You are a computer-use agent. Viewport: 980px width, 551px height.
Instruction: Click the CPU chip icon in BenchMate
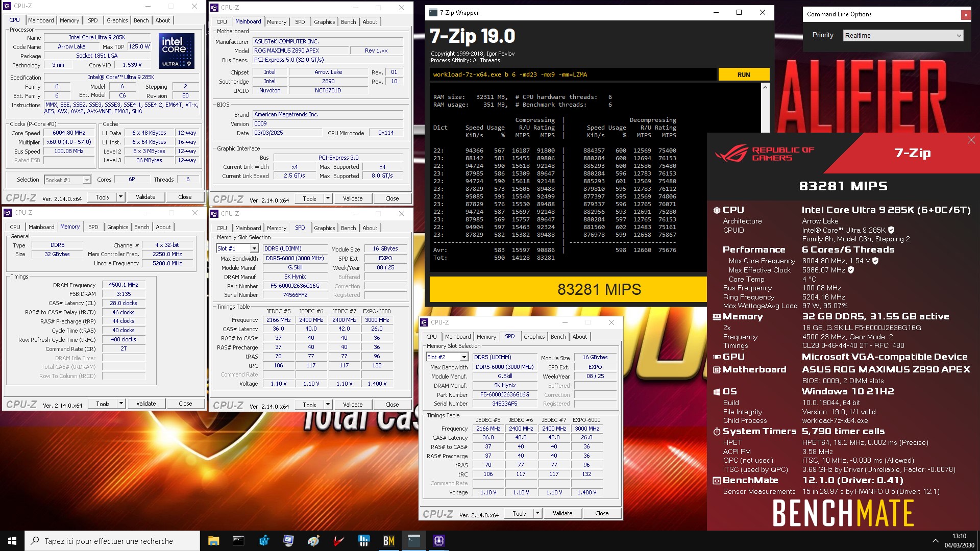[x=717, y=210]
